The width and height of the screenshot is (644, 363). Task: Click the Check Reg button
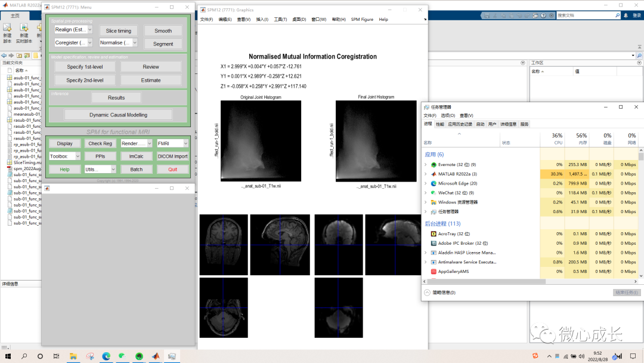pos(100,143)
